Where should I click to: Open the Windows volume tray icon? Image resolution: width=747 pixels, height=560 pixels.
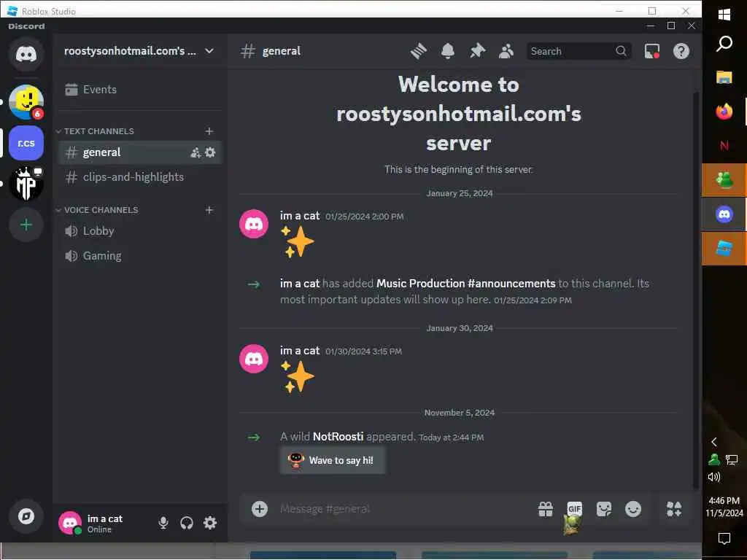tap(713, 477)
